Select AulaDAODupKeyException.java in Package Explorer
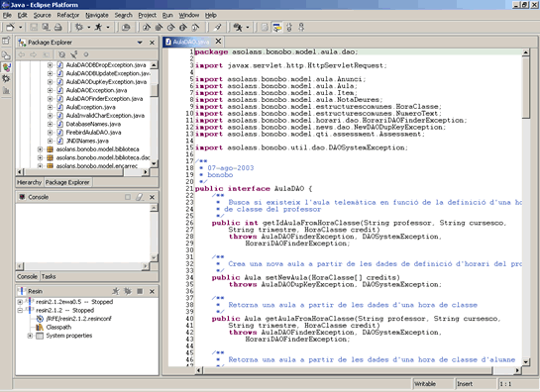The height and width of the screenshot is (392, 540). click(x=106, y=82)
